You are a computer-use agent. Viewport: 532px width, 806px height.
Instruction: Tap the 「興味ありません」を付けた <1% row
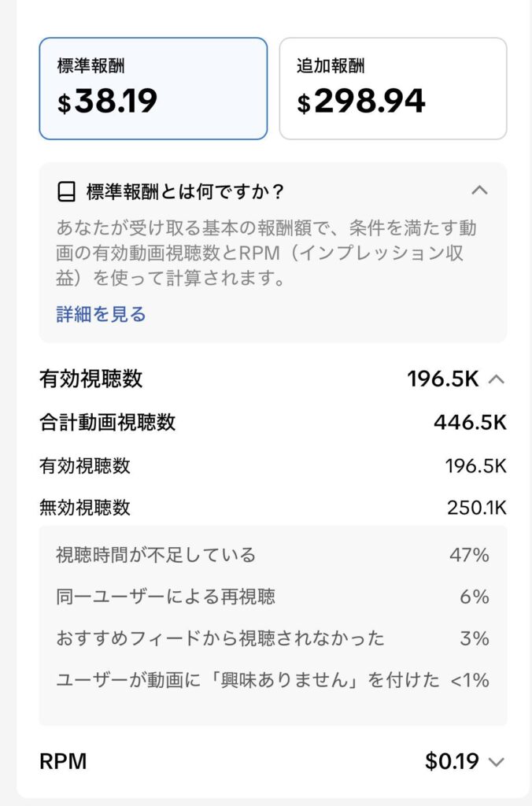pyautogui.click(x=272, y=680)
